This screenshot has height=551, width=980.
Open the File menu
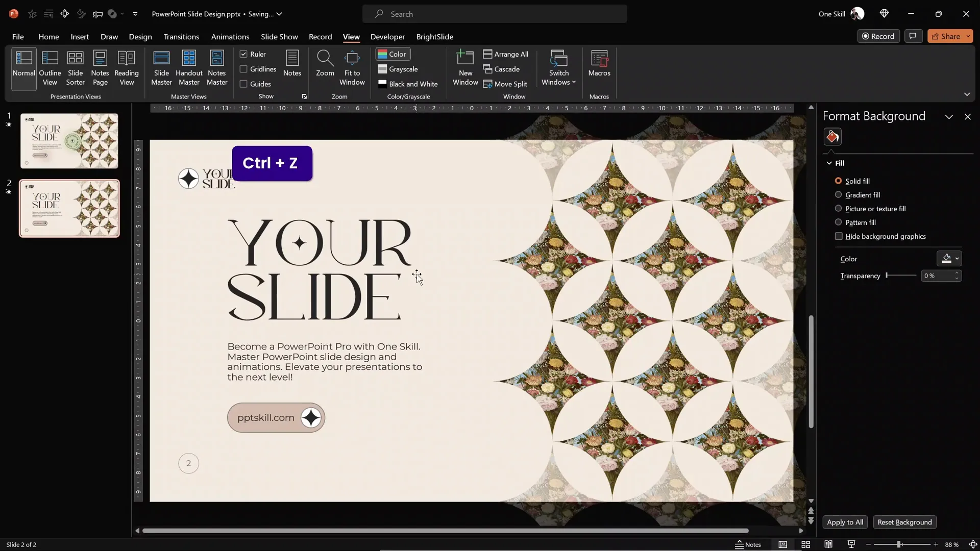point(18,37)
